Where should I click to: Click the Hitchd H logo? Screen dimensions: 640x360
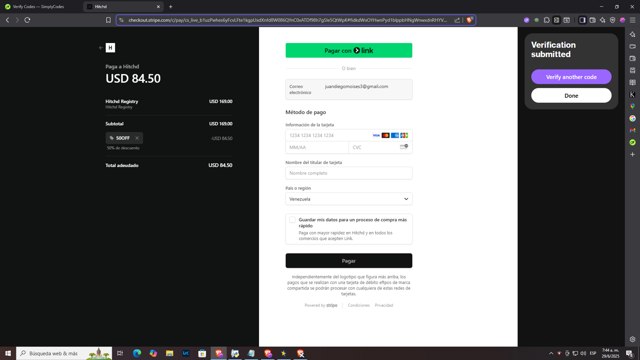tap(110, 48)
